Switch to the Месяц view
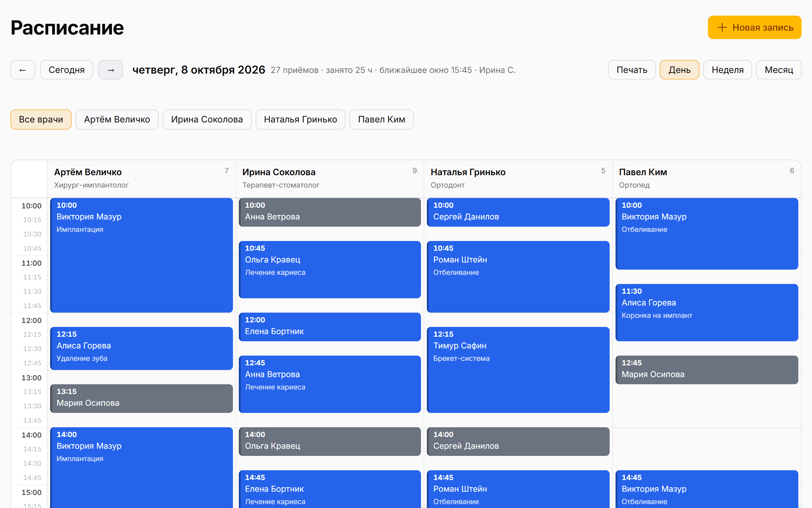812x508 pixels. 778,70
